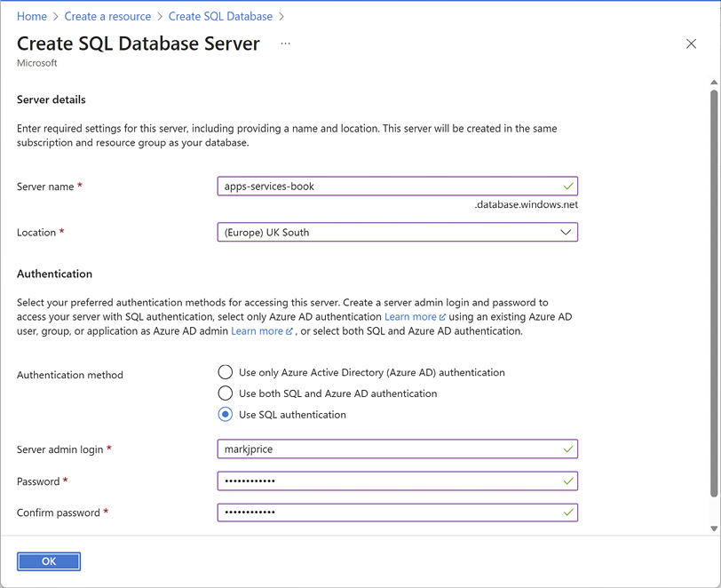Click the scrollbar up arrow
Screen dimensions: 721x588
pos(714,83)
